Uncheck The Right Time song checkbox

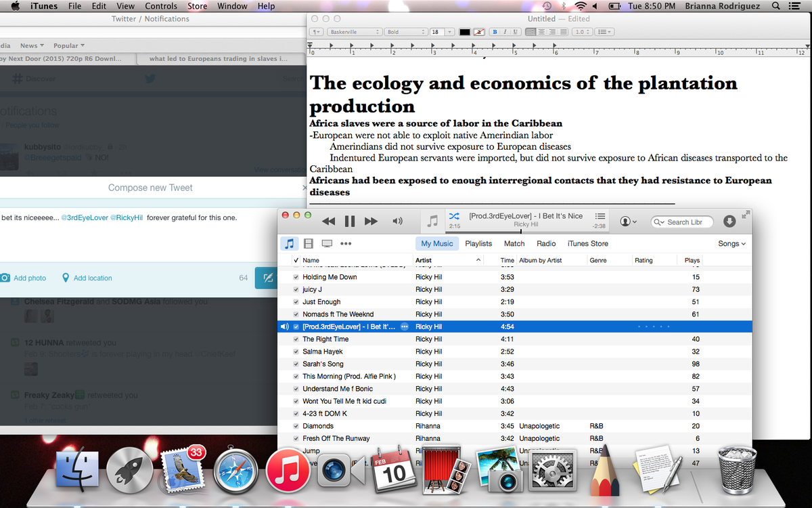[296, 339]
